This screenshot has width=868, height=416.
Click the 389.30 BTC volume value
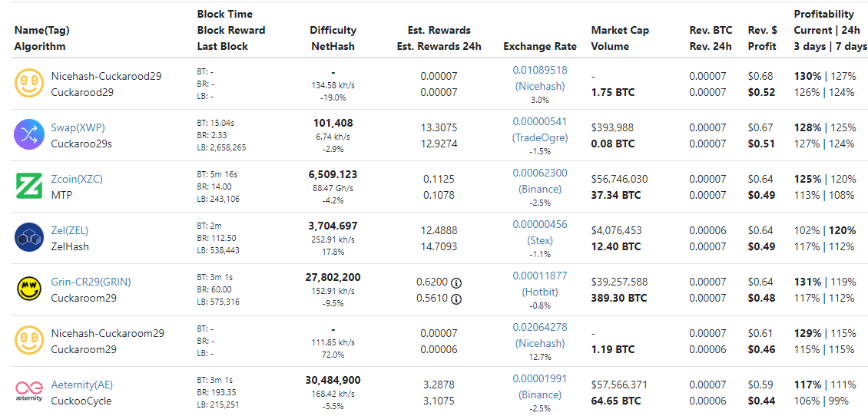pyautogui.click(x=619, y=298)
